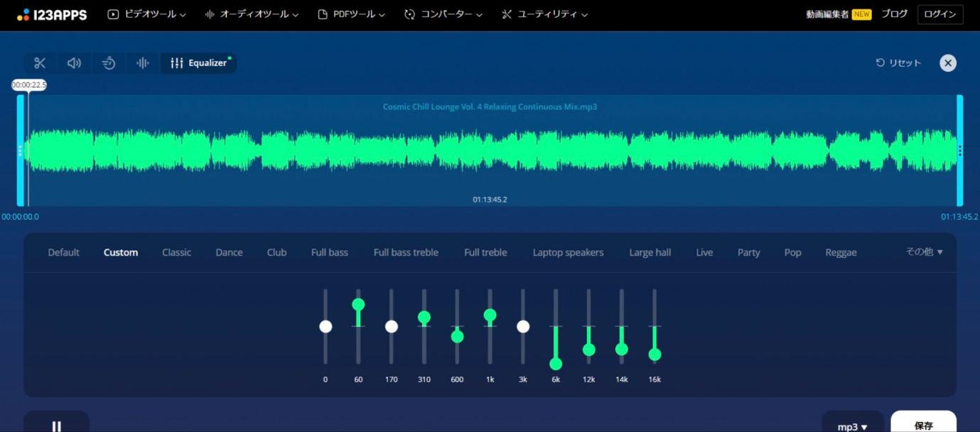
Task: Open the コンバーター menu
Action: [x=443, y=14]
